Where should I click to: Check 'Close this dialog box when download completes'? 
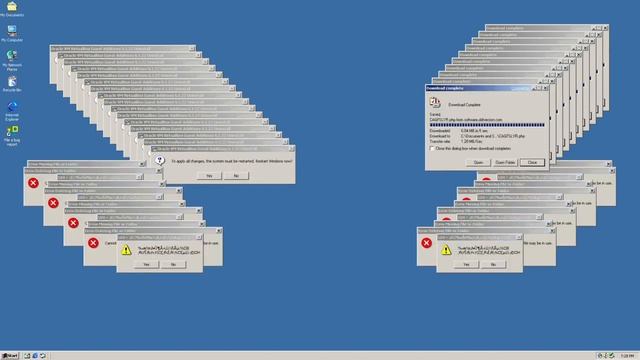click(432, 149)
